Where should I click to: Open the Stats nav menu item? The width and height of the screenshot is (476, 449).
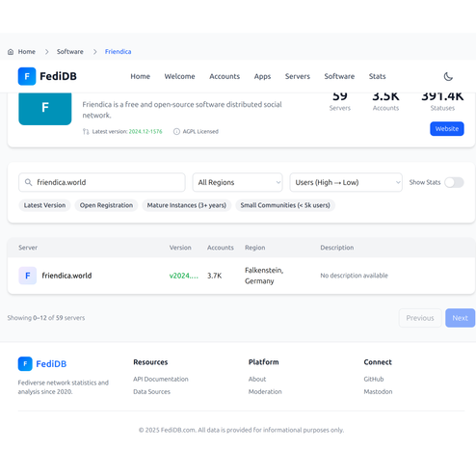click(x=378, y=76)
